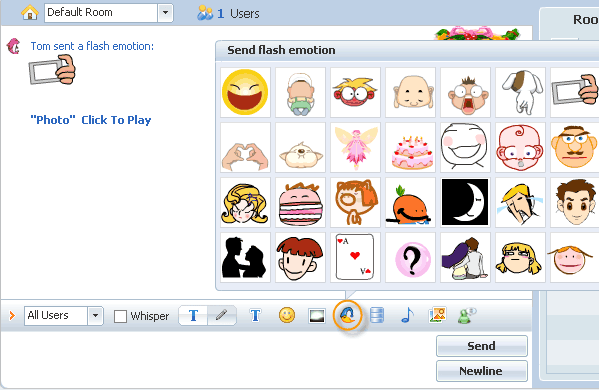The height and width of the screenshot is (390, 599).
Task: Open the Users list icon
Action: pyautogui.click(x=205, y=13)
